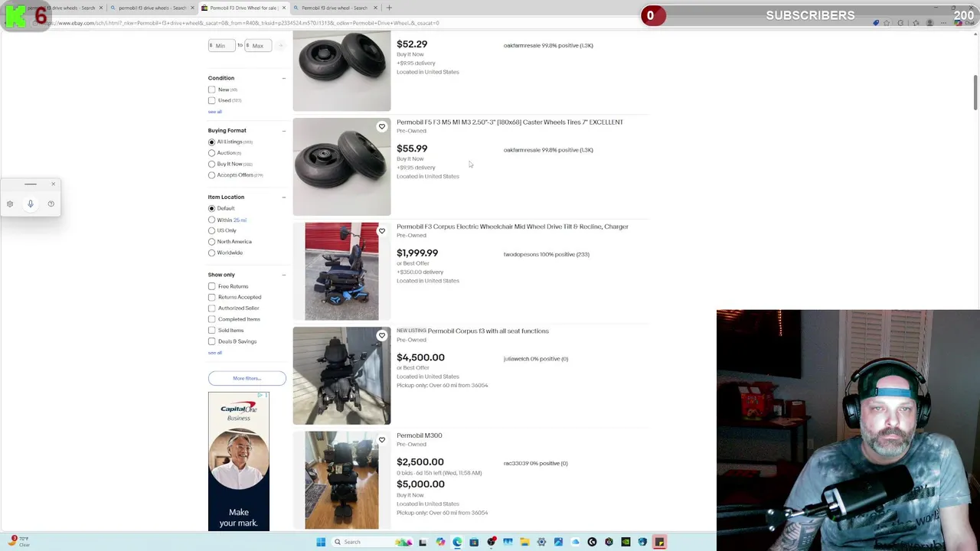980x551 pixels.
Task: Click the Max price input field
Action: coord(259,45)
